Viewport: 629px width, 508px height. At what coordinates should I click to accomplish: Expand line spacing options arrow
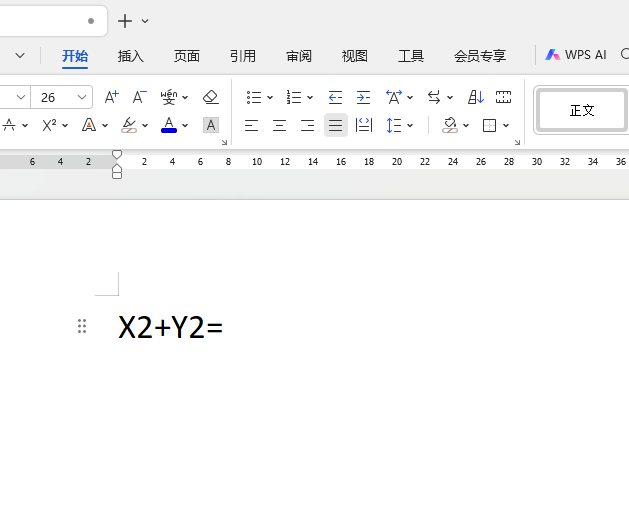(410, 126)
